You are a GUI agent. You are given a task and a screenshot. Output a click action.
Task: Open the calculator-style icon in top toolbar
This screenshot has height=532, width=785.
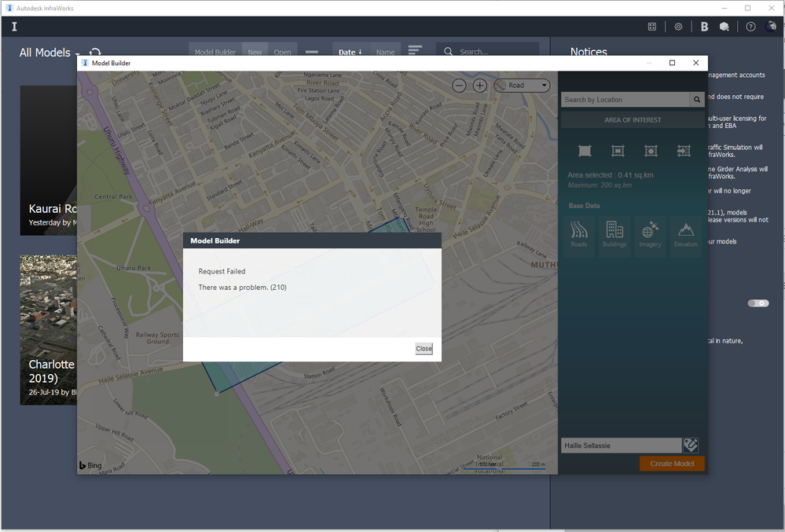click(652, 27)
